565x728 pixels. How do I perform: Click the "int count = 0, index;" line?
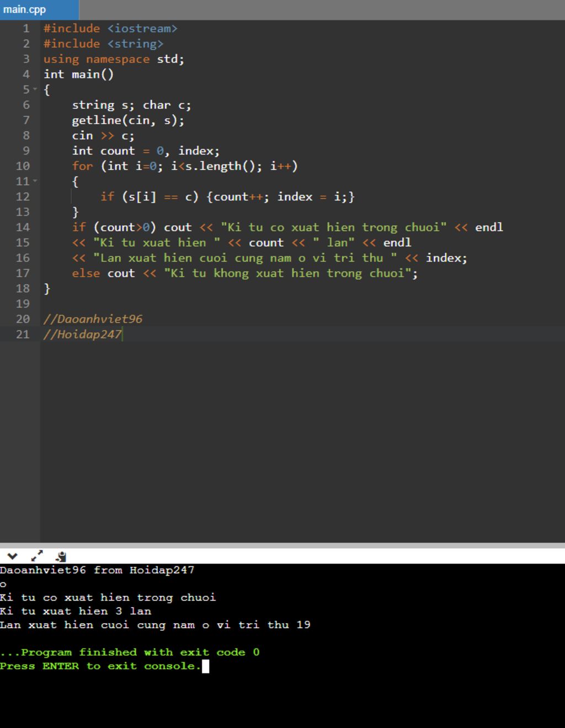pyautogui.click(x=146, y=151)
